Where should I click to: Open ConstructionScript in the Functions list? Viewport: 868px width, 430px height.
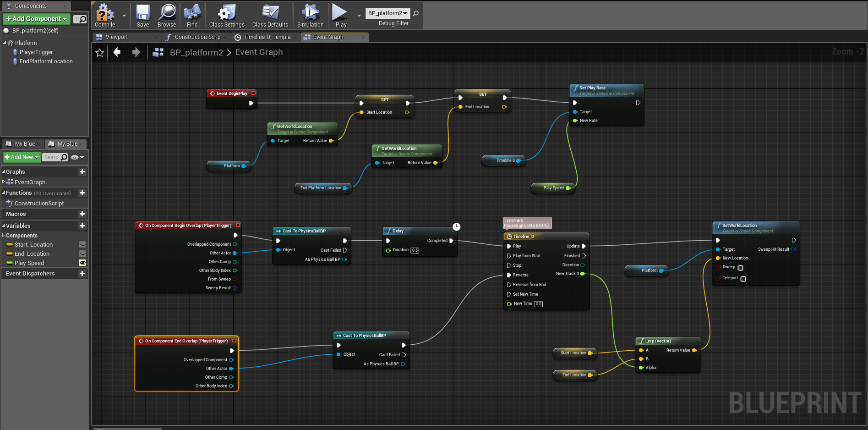tap(39, 203)
